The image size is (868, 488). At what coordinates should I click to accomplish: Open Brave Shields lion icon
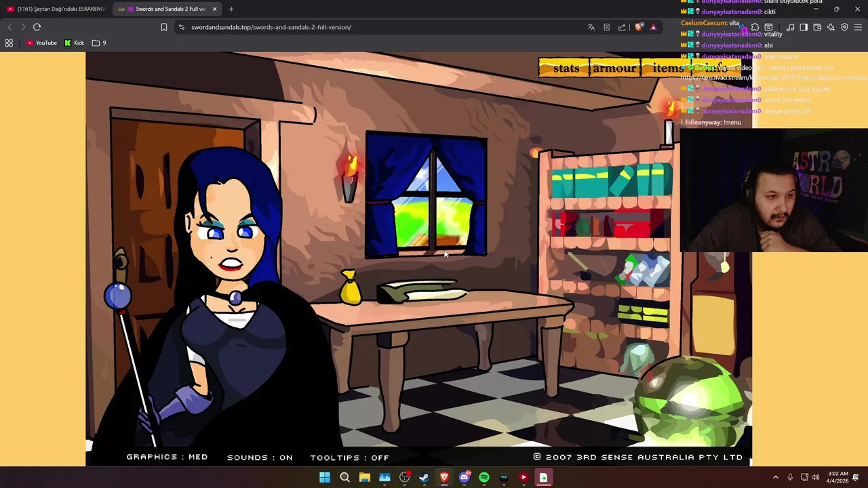pyautogui.click(x=638, y=27)
